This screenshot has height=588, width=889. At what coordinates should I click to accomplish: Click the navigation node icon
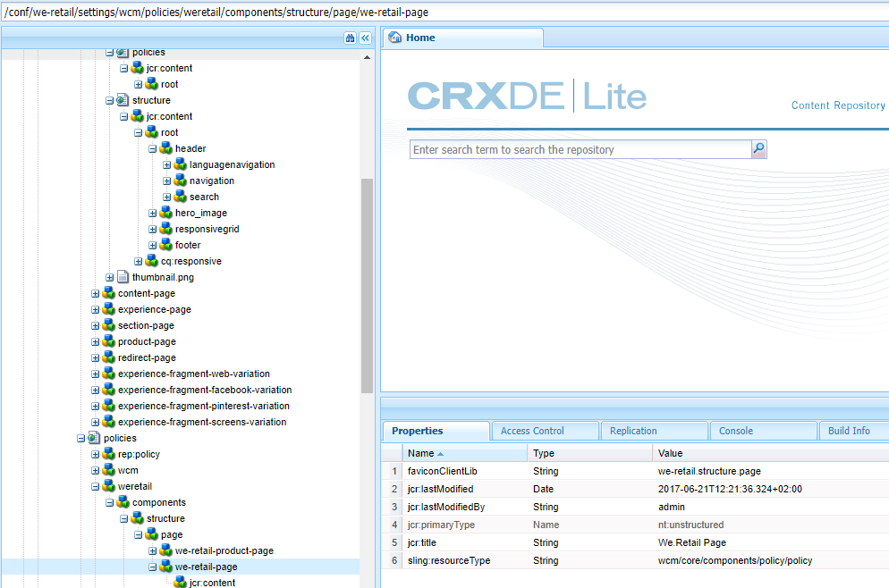click(181, 181)
